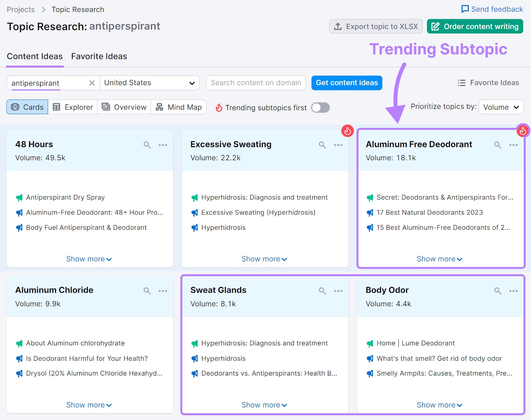Click the trending fire badge on Aluminum Free Deodorant
531x420 pixels.
pos(523,131)
